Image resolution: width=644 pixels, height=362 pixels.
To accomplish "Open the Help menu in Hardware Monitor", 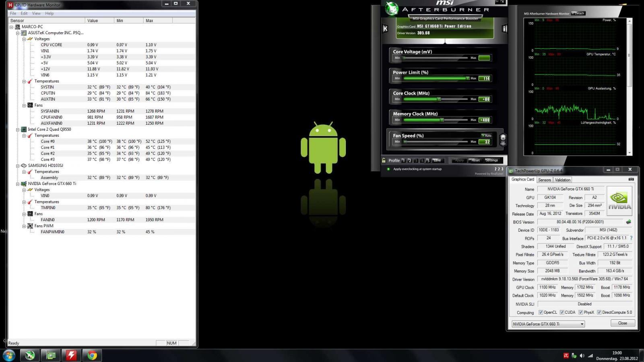I will pyautogui.click(x=50, y=13).
